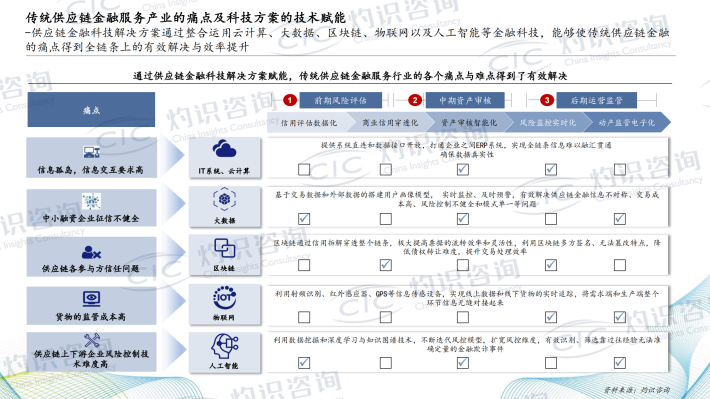The height and width of the screenshot is (399, 710).
Task: Click the computer icon above 信息孤岛
Action: click(91, 152)
